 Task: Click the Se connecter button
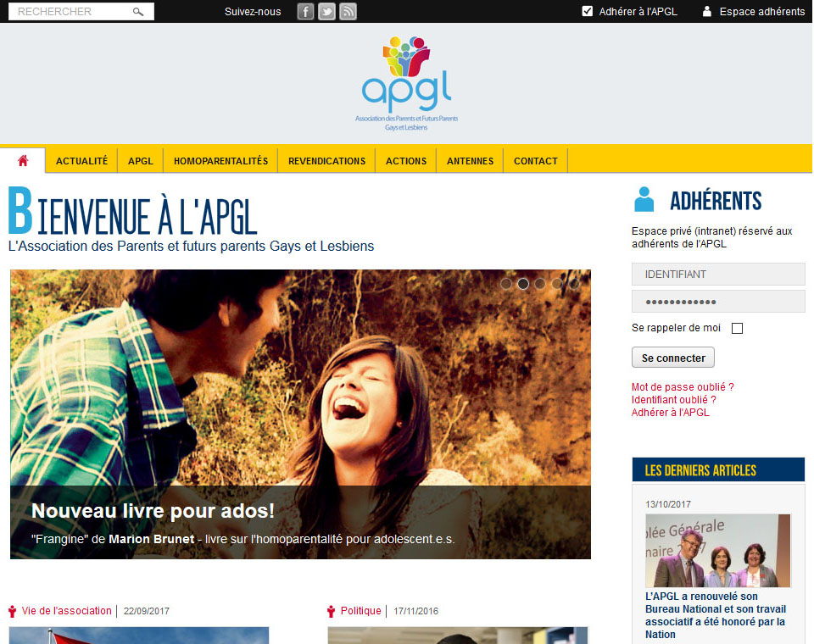pos(672,358)
